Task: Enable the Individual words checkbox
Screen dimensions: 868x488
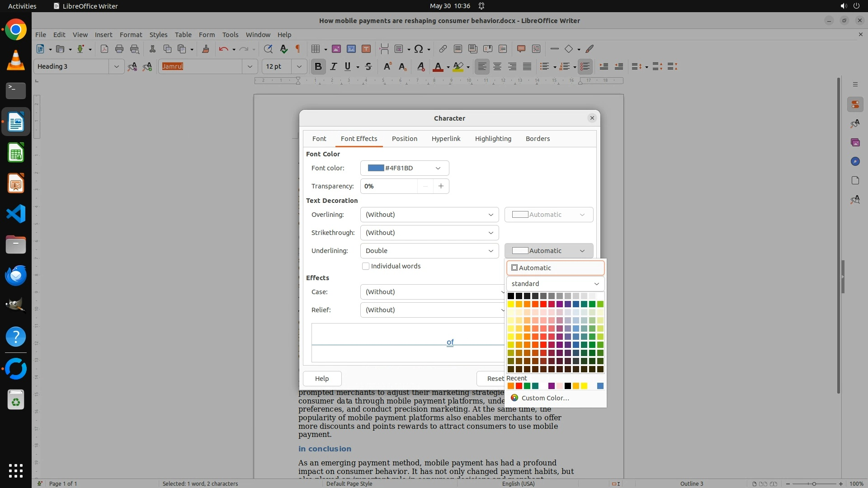Action: 366,266
